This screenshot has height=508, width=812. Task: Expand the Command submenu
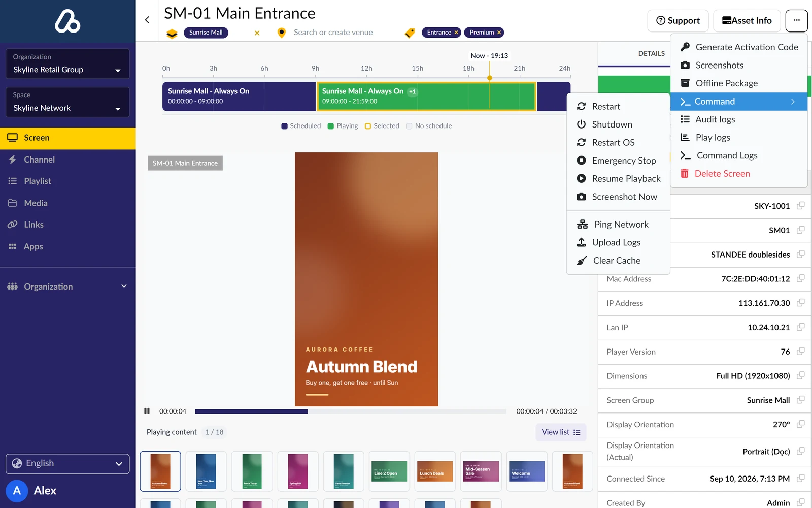(x=739, y=101)
